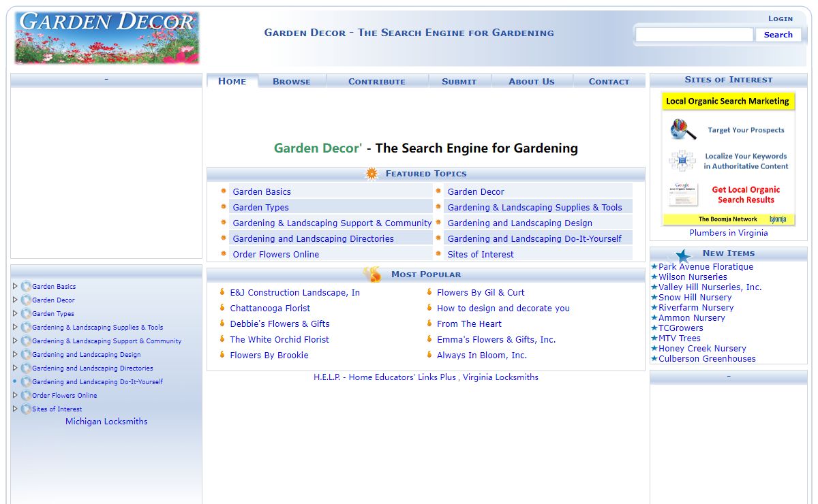Open E&J Construction Landscape link

[294, 293]
